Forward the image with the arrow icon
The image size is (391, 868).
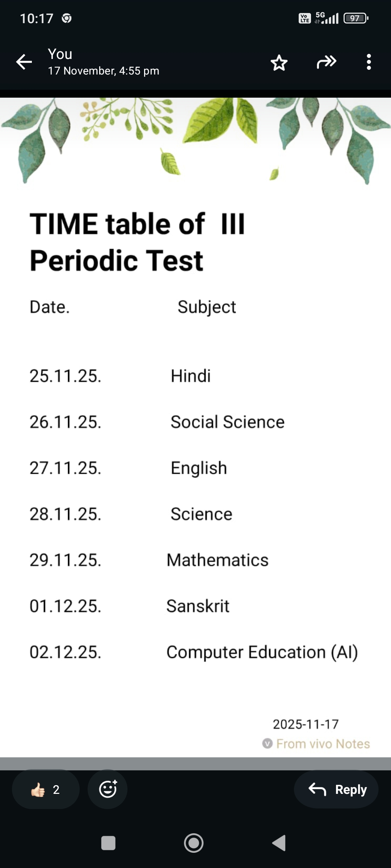click(326, 62)
